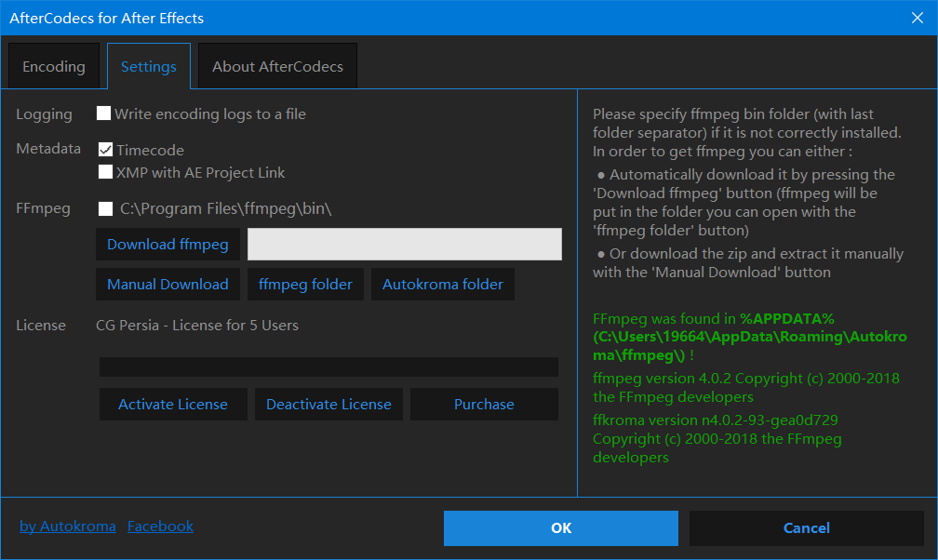Enable Write encoding logs to a file

(103, 113)
